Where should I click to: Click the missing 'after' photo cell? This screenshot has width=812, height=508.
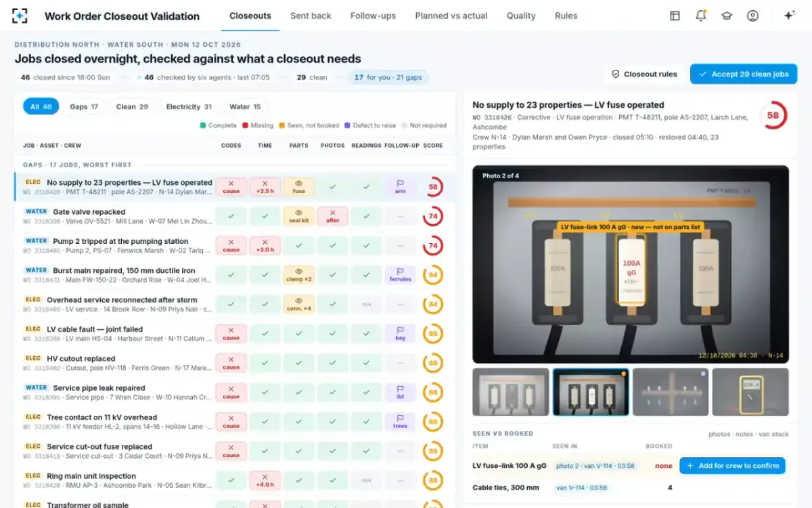tap(332, 216)
